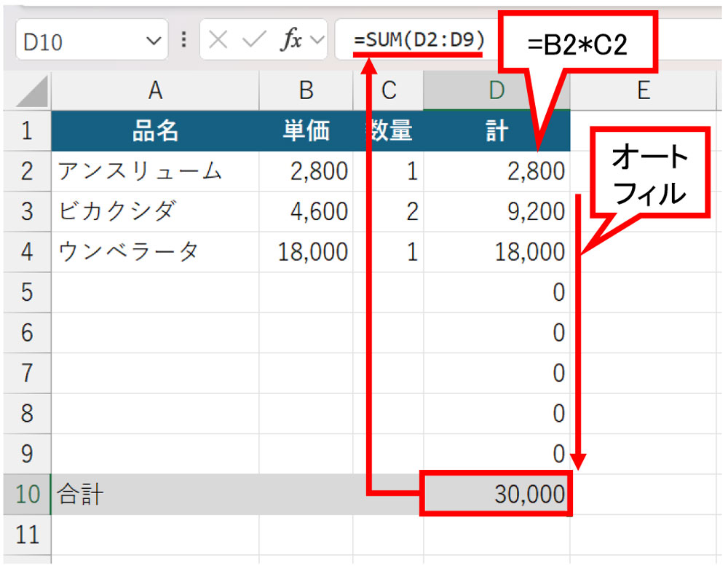Image resolution: width=728 pixels, height=566 pixels.
Task: Click the vertical dots separator next to Name Box
Action: pos(183,40)
